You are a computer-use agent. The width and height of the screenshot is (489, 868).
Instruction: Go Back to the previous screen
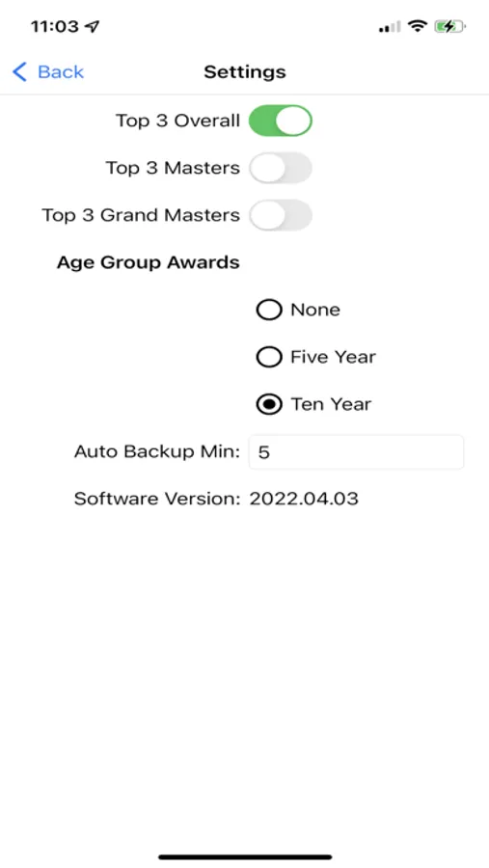pyautogui.click(x=47, y=72)
